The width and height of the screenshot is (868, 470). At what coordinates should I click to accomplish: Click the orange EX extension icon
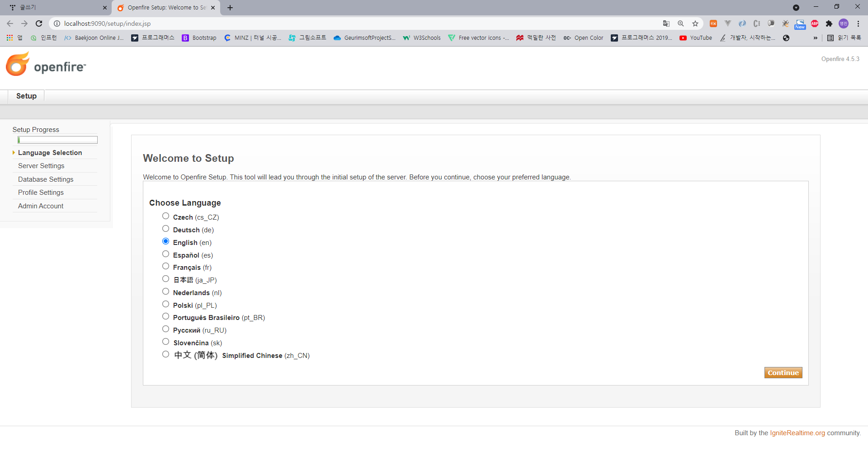pyautogui.click(x=713, y=23)
